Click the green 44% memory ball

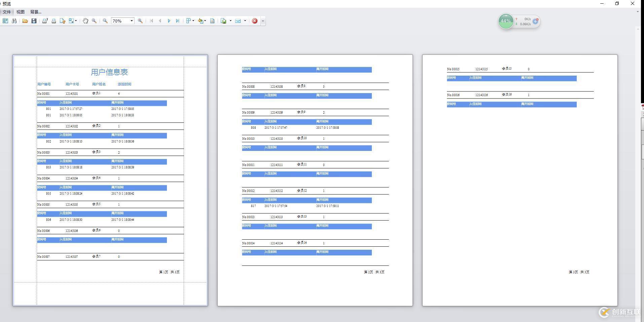[x=506, y=21]
